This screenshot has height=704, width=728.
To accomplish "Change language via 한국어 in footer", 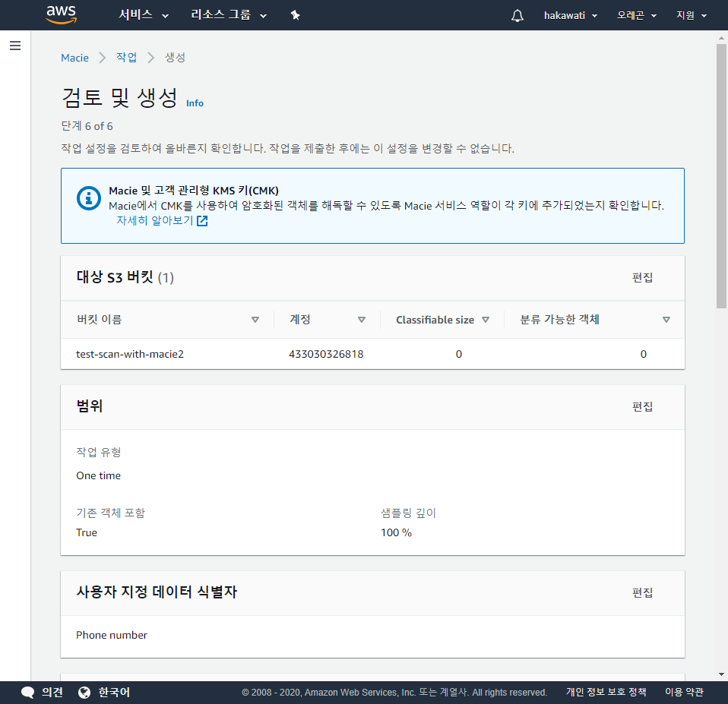I will coord(114,693).
